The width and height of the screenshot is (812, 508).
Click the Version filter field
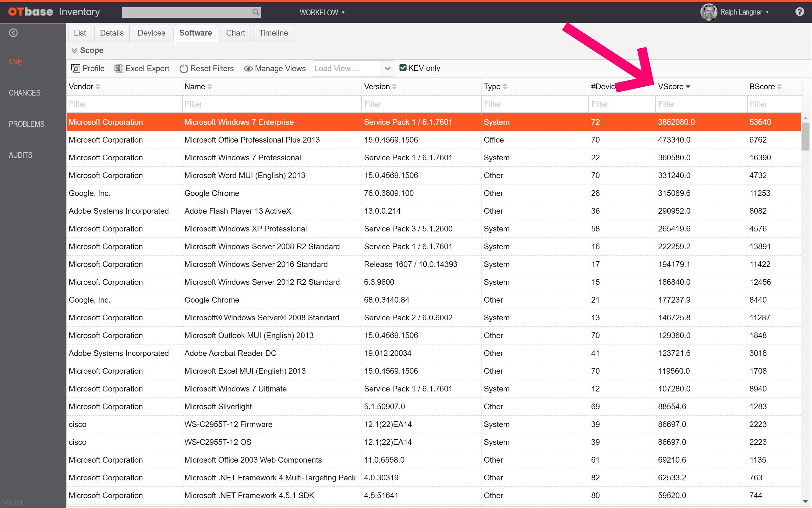tap(422, 104)
